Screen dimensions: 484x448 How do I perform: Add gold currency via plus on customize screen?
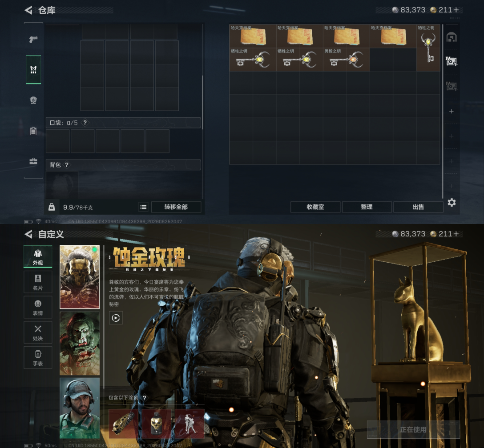[456, 234]
